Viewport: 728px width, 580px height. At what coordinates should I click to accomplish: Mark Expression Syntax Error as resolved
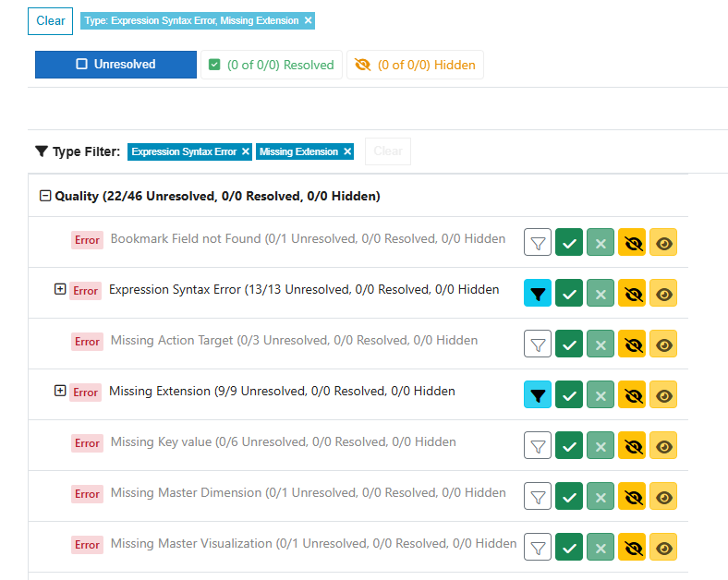tap(569, 293)
